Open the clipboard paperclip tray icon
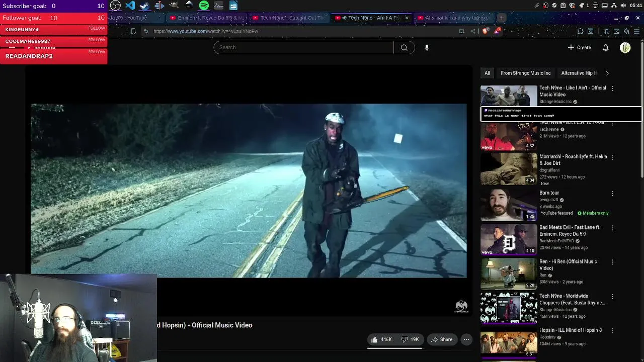Viewport: 644px width, 362px height. pyautogui.click(x=537, y=6)
